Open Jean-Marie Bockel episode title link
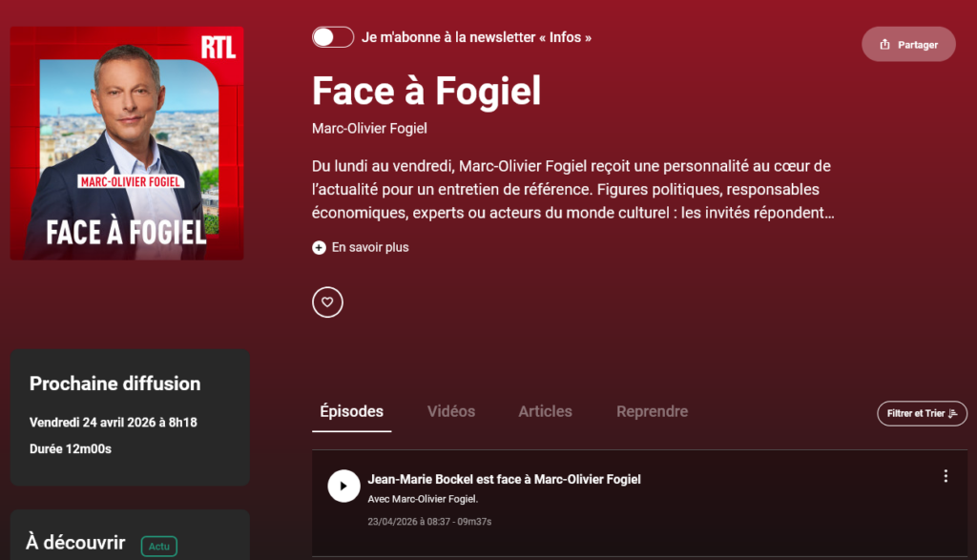 504,479
